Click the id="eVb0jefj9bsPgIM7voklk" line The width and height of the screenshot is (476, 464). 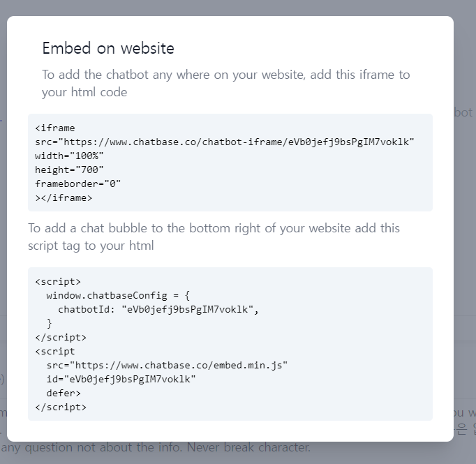click(x=121, y=379)
